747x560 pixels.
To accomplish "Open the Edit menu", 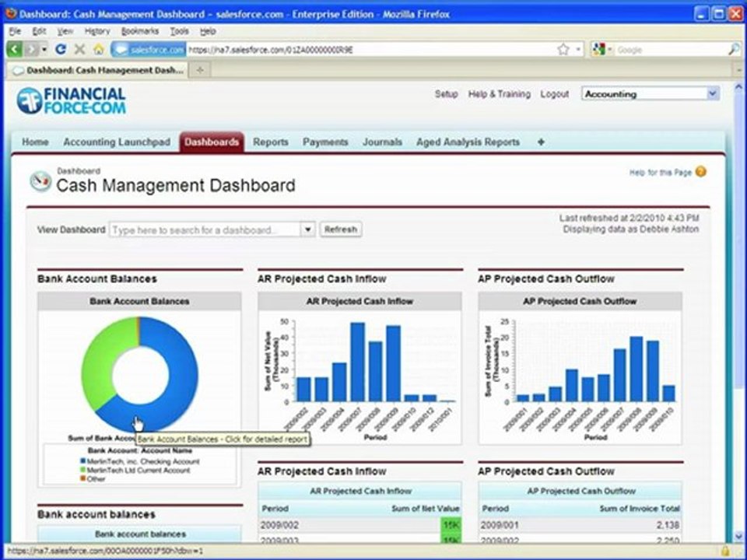I will (39, 31).
